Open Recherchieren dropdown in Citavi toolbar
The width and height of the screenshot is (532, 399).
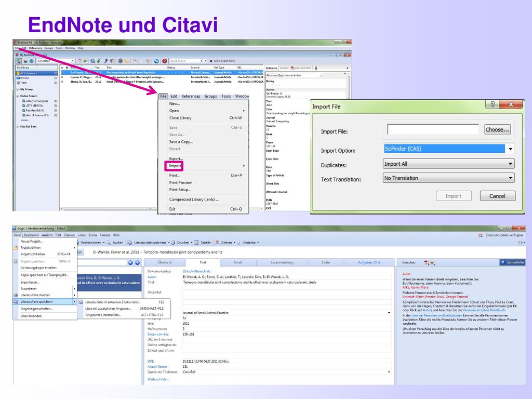tap(104, 243)
